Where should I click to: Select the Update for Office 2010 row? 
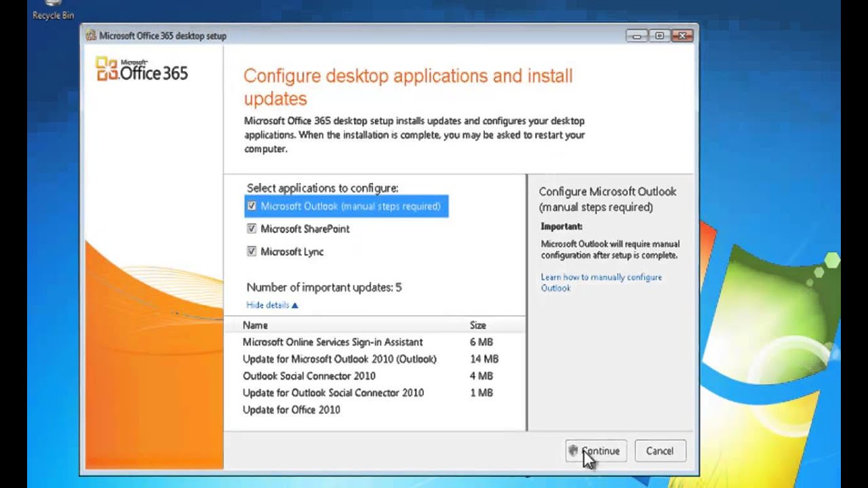click(374, 410)
